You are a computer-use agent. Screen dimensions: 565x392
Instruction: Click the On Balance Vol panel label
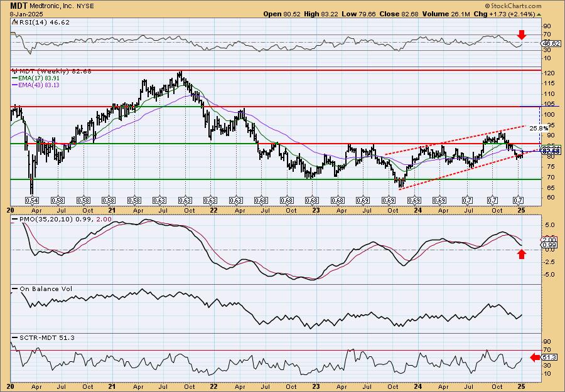pos(42,289)
